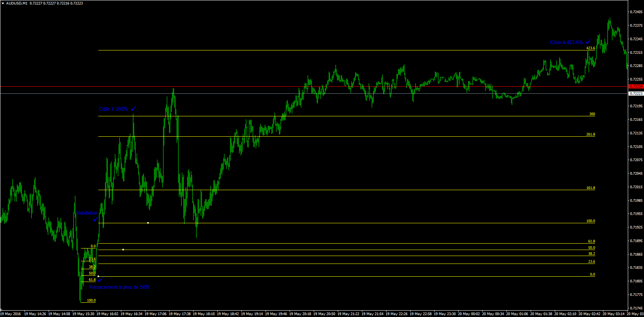Click the 0.72223 price tag on the scale
Viewport: 644px width, 317px height.
point(636,94)
